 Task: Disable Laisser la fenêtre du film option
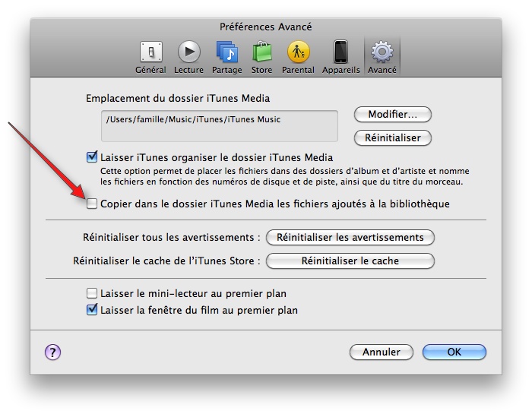coord(93,310)
